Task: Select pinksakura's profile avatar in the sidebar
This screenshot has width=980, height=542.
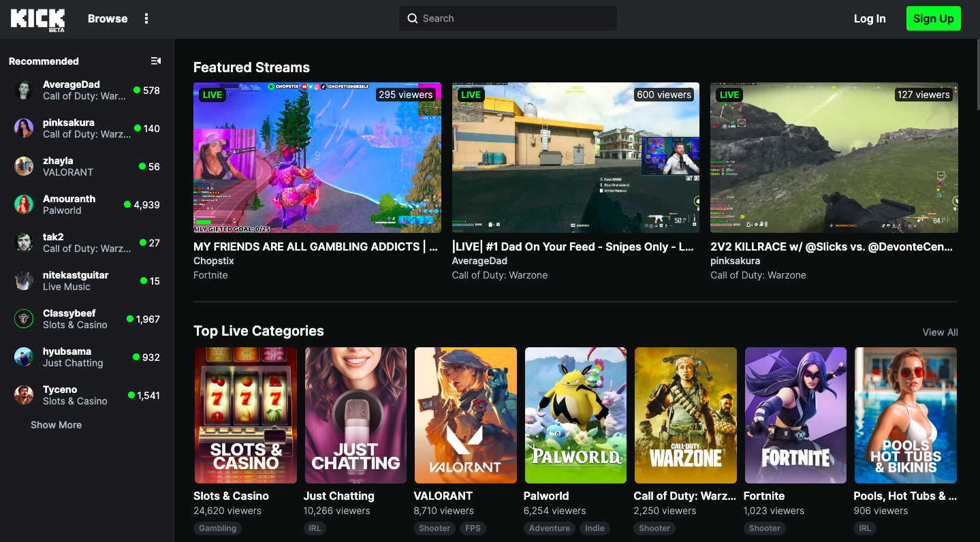Action: coord(24,128)
